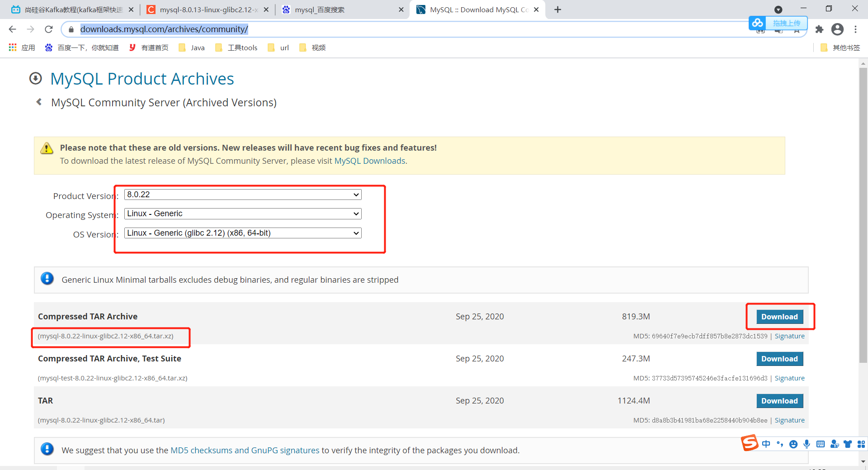This screenshot has height=470, width=868.
Task: Click the Sogou microphone voice input icon
Action: [x=807, y=444]
